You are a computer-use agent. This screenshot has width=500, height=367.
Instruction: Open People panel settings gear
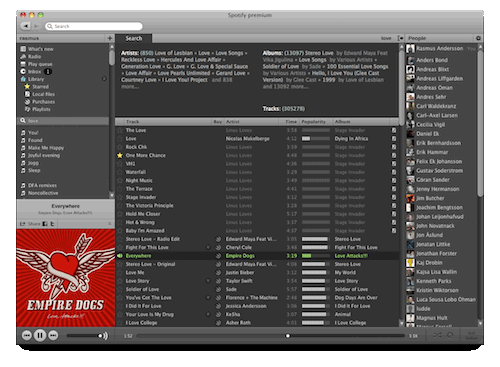click(478, 38)
